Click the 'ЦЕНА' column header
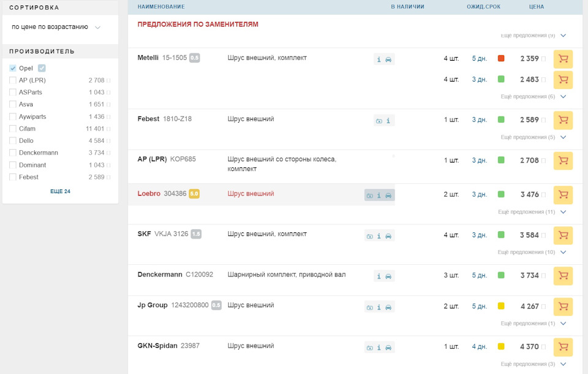This screenshot has height=374, width=588. click(537, 7)
